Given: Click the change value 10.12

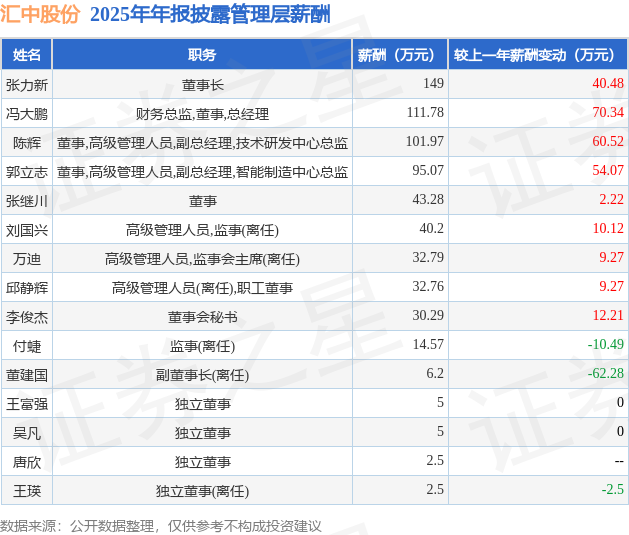Looking at the screenshot, I should click(x=609, y=229).
